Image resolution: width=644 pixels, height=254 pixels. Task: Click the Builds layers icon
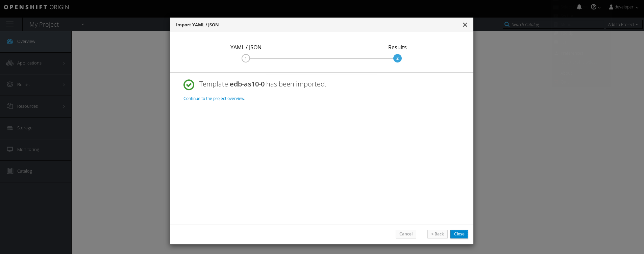coord(10,84)
